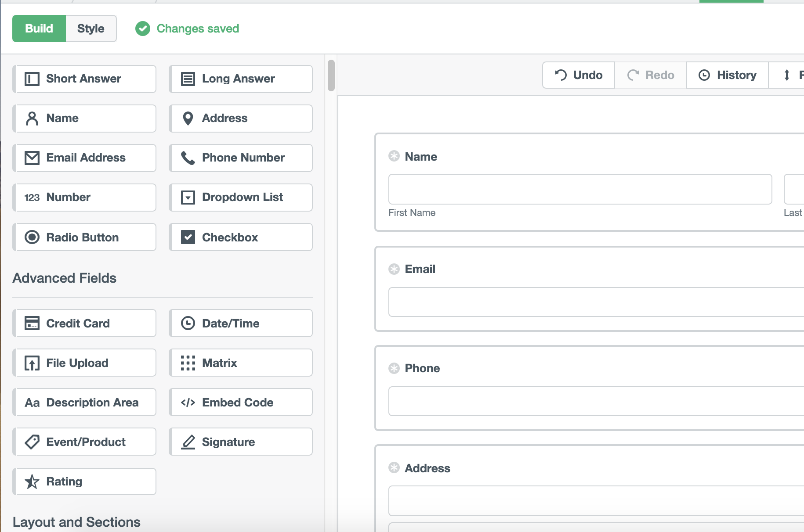This screenshot has width=804, height=532.
Task: Expand the Layout and Sections area
Action: click(76, 521)
